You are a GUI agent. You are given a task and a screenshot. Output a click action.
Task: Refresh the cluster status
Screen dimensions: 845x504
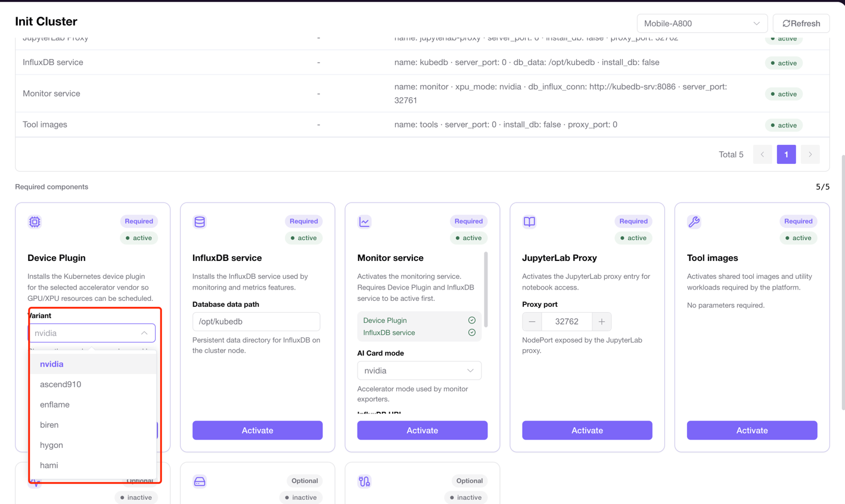pyautogui.click(x=801, y=23)
